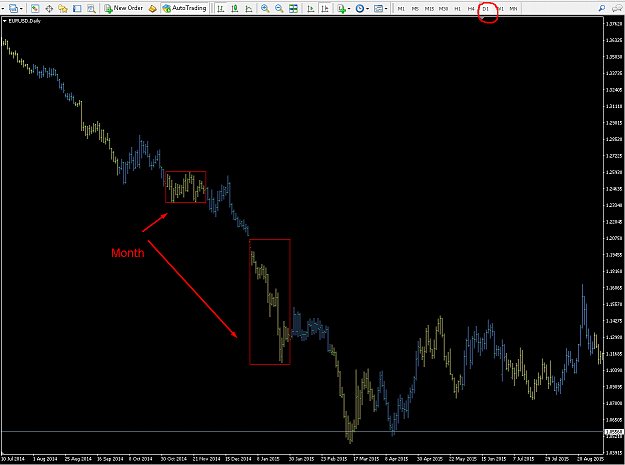Open the Terminal window icon
625x465 pixels.
pyautogui.click(x=77, y=8)
